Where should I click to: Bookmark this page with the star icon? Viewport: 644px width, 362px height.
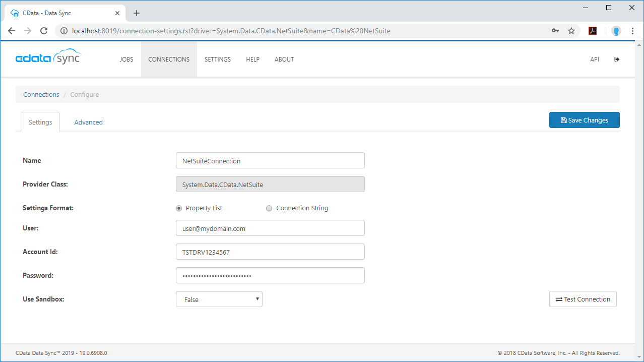click(571, 31)
